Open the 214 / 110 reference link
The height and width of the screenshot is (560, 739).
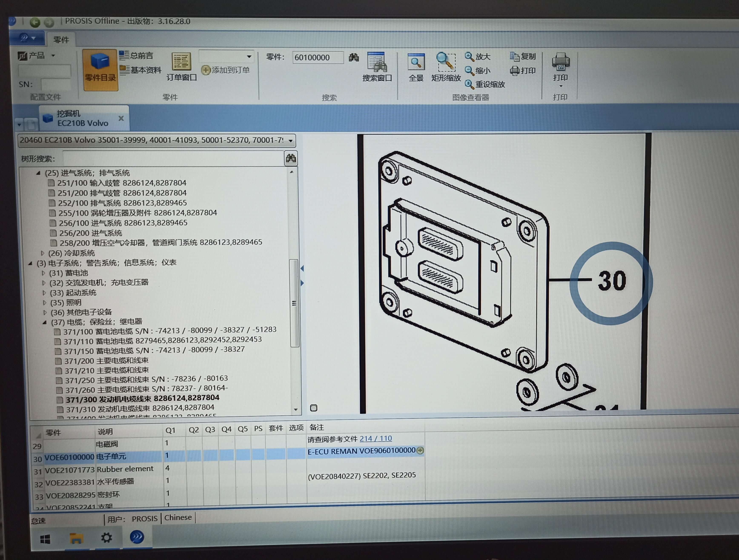pos(375,439)
